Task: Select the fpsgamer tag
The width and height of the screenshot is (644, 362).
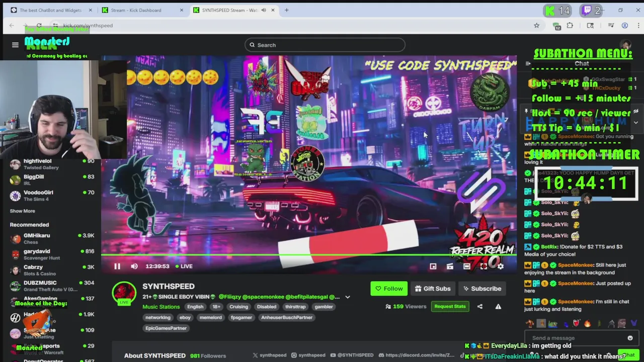Action: [x=242, y=317]
